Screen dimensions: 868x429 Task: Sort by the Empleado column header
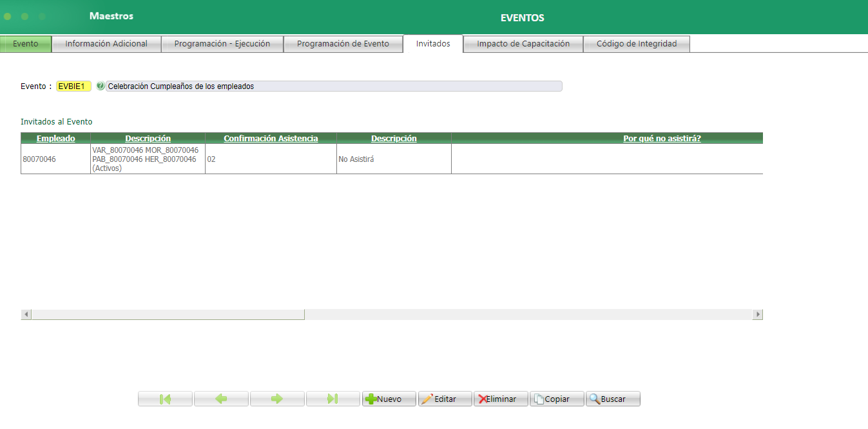point(55,138)
